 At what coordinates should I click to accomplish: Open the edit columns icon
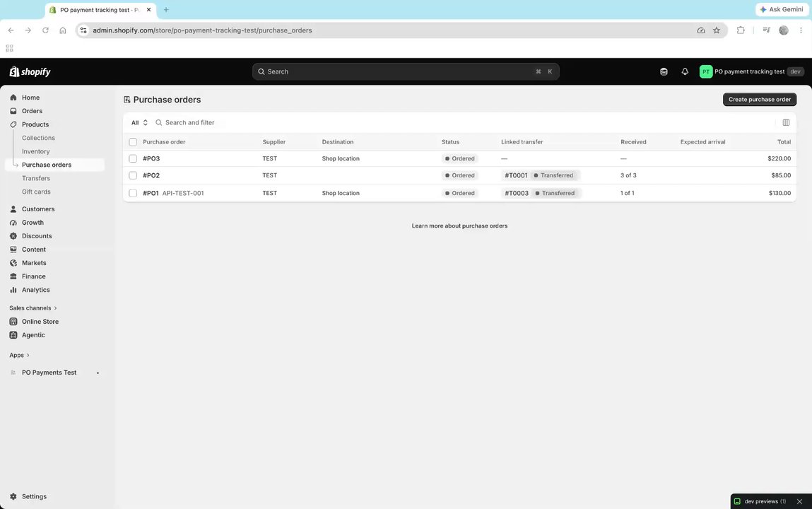786,123
